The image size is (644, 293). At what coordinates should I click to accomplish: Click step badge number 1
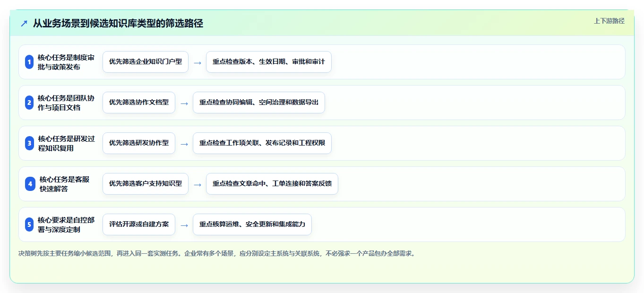(x=29, y=62)
